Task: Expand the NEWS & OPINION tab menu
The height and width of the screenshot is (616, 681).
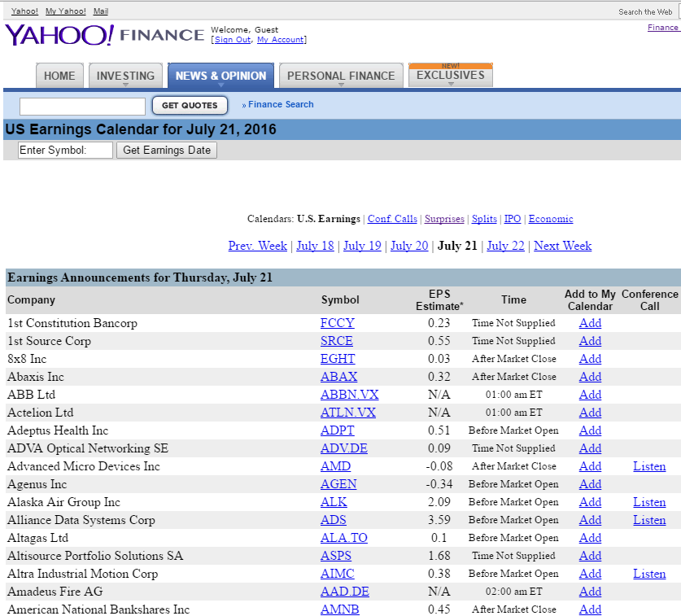Action: pos(220,76)
